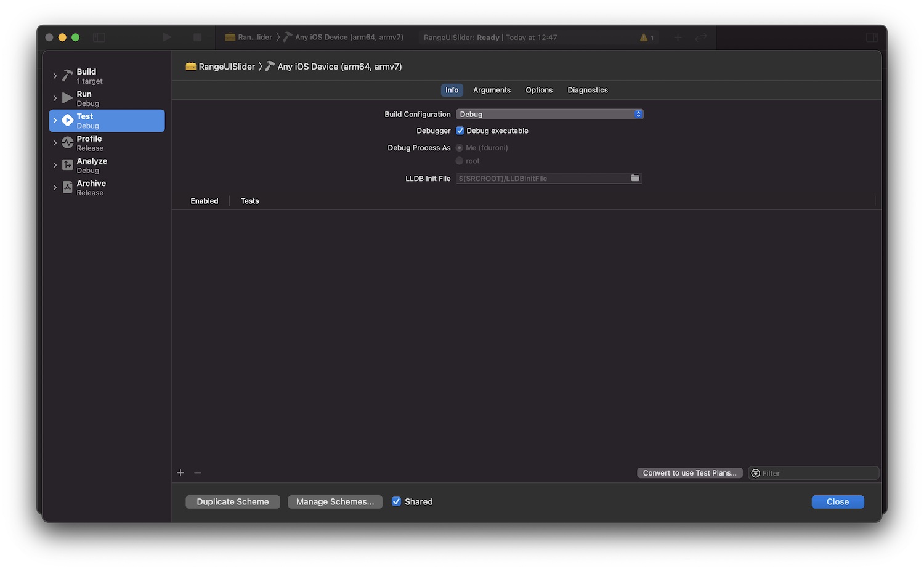
Task: Toggle the Debug executable checkbox
Action: (460, 131)
